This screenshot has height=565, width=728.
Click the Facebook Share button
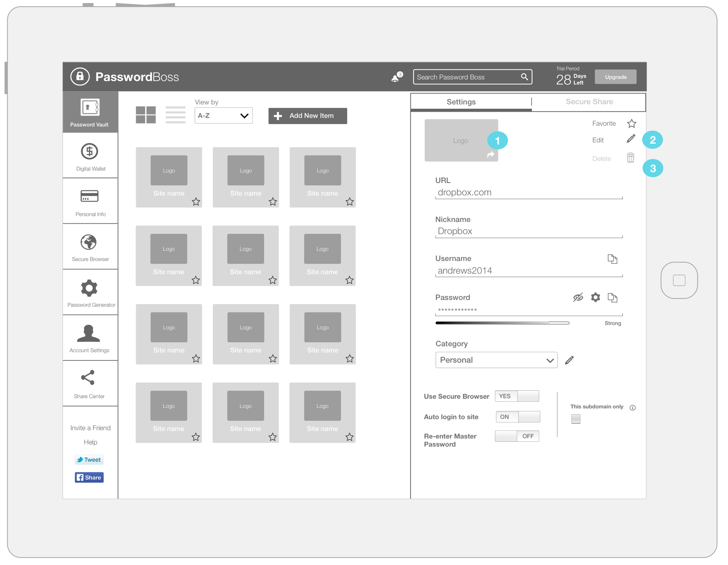pos(89,478)
